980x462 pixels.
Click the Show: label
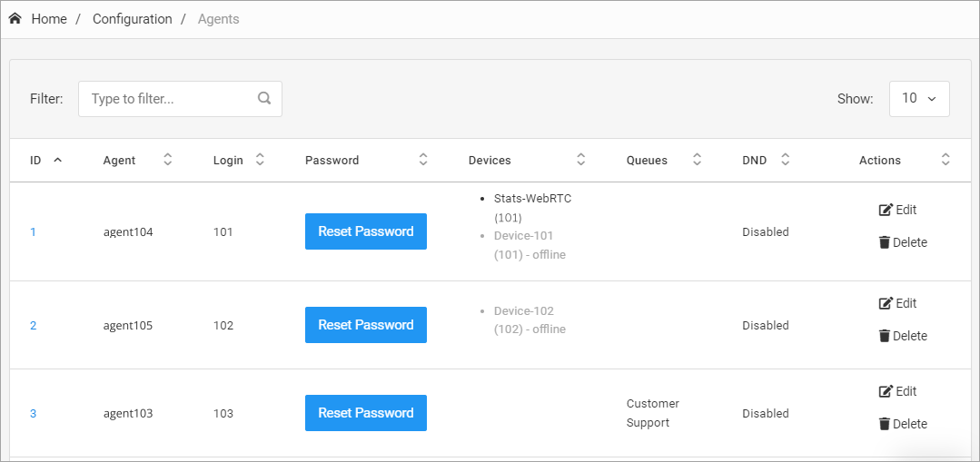pos(855,99)
